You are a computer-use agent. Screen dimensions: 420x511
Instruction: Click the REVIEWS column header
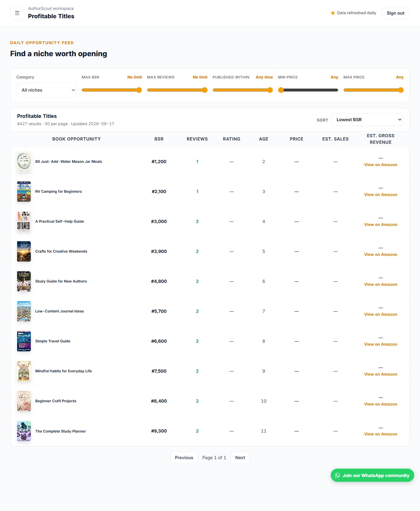[x=197, y=139]
